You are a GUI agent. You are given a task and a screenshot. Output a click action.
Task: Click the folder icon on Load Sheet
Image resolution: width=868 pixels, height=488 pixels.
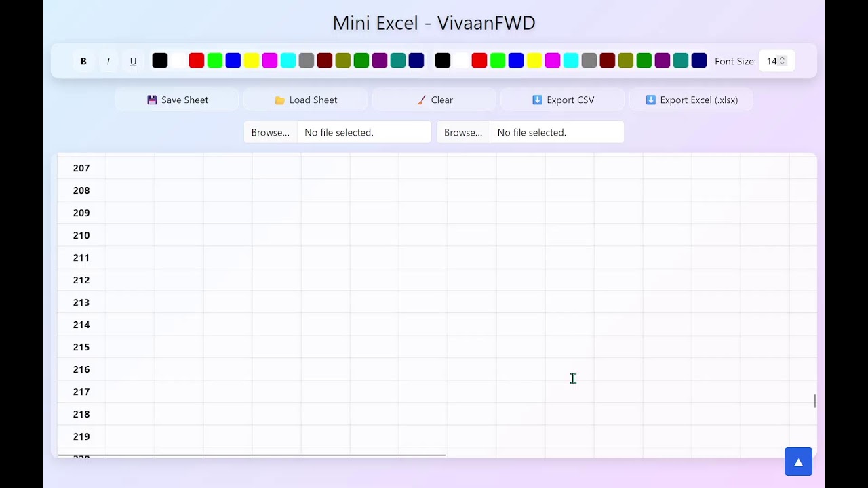pyautogui.click(x=280, y=100)
